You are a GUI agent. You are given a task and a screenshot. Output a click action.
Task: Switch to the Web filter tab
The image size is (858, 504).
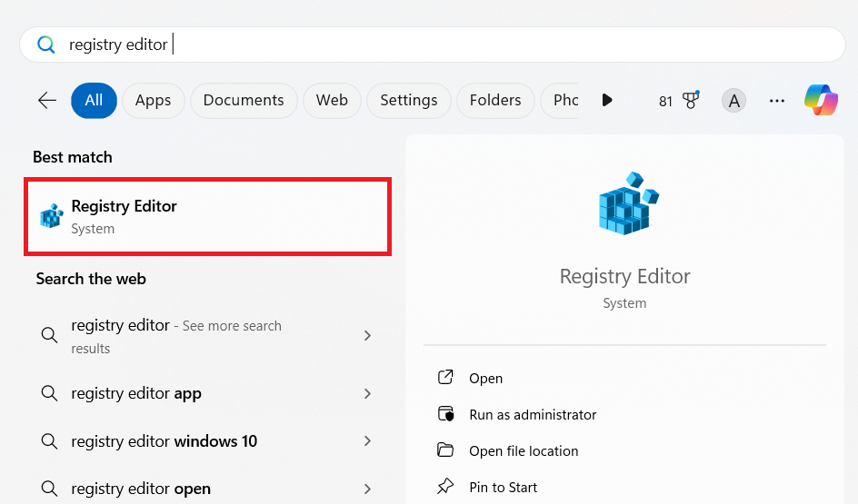tap(332, 101)
